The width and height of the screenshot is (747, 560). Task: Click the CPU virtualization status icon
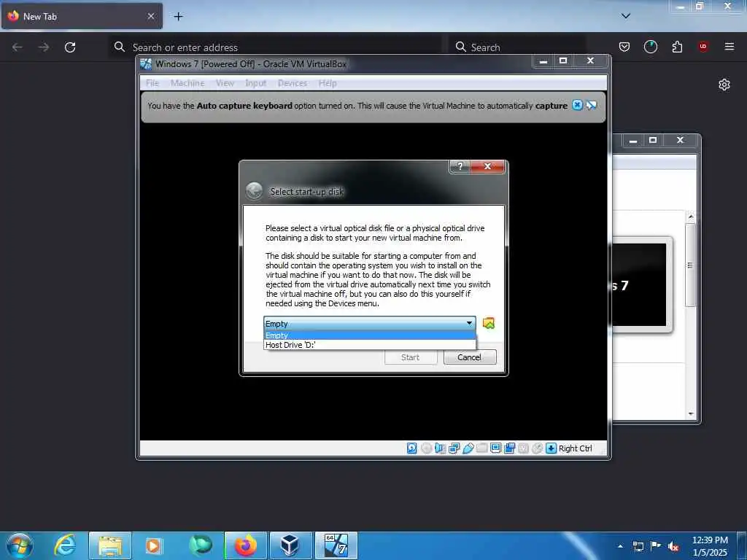524,448
